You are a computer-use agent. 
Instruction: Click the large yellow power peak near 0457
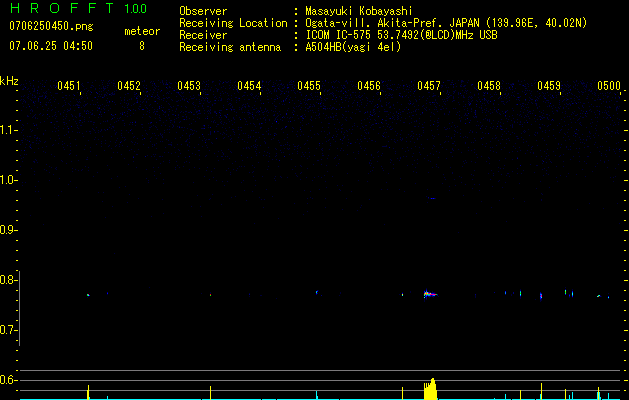pyautogui.click(x=430, y=389)
